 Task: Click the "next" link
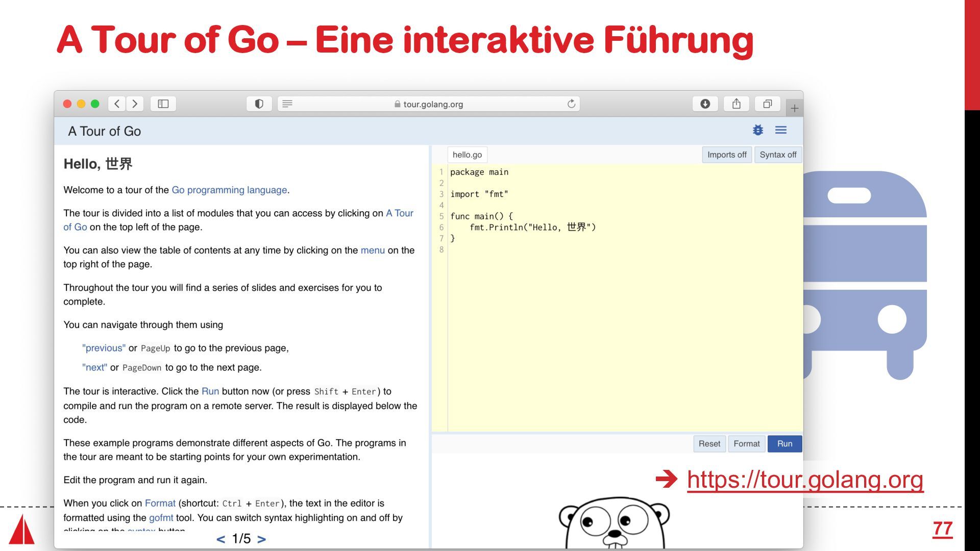[94, 367]
